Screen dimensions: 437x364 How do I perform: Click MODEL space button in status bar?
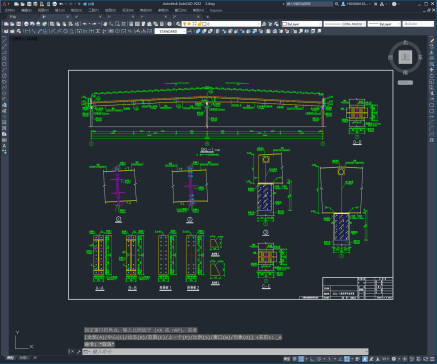click(287, 359)
